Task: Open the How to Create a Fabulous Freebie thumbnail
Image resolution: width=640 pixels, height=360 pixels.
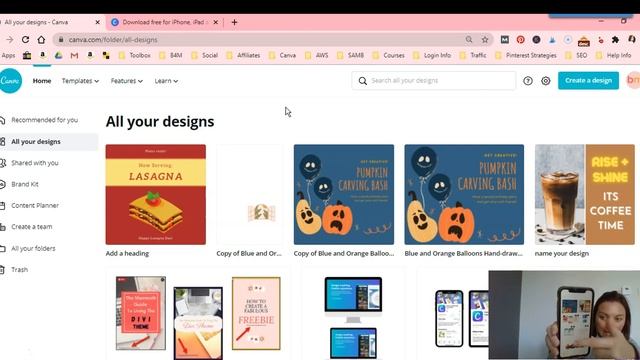Action: pos(256,313)
